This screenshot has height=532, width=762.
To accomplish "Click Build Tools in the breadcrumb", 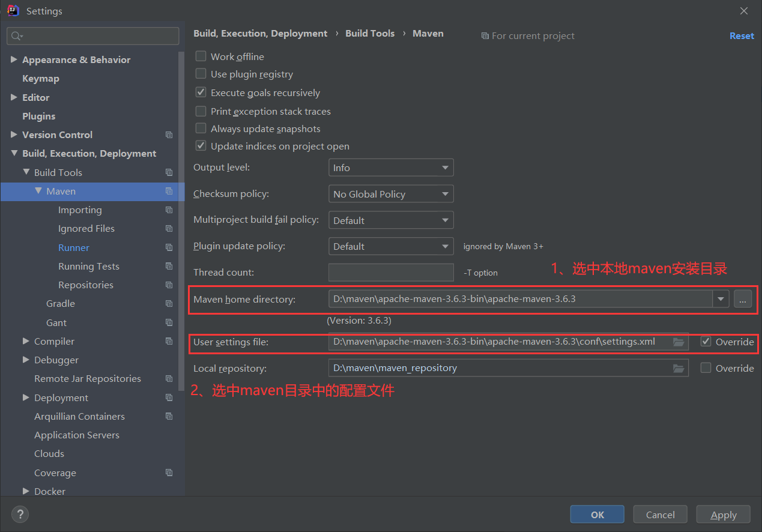I will [x=370, y=34].
